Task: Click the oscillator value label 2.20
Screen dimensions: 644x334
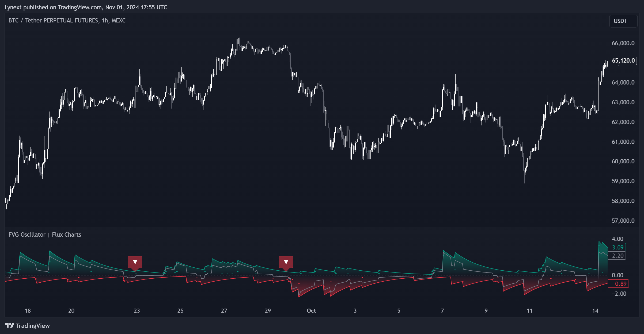Action: click(x=617, y=256)
